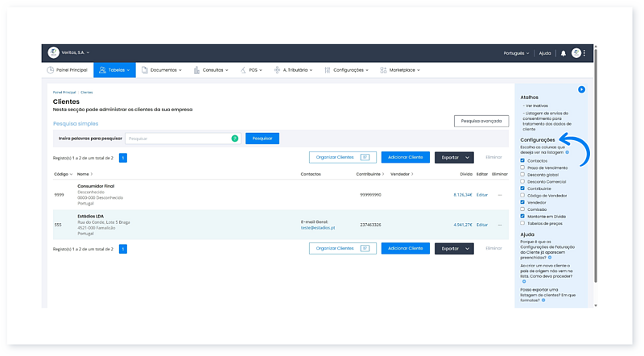Open Pesquisa avançada

tap(481, 121)
